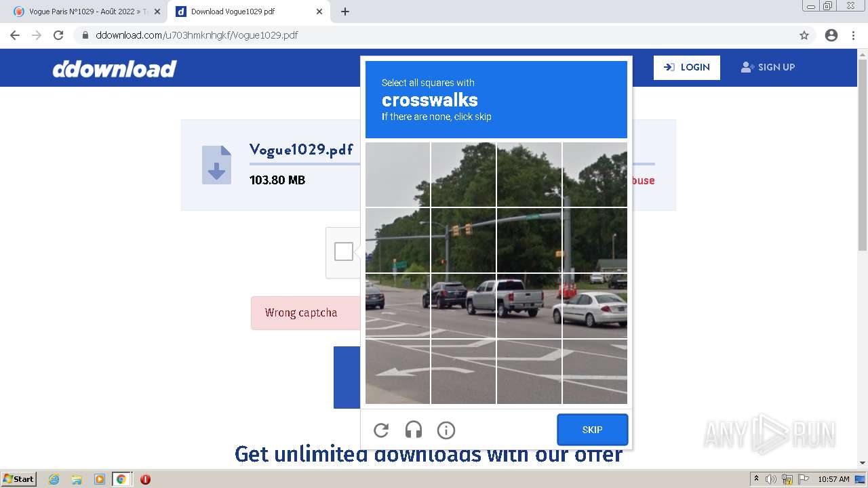Image resolution: width=868 pixels, height=488 pixels.
Task: Switch to audio challenge headphones icon
Action: tap(414, 430)
